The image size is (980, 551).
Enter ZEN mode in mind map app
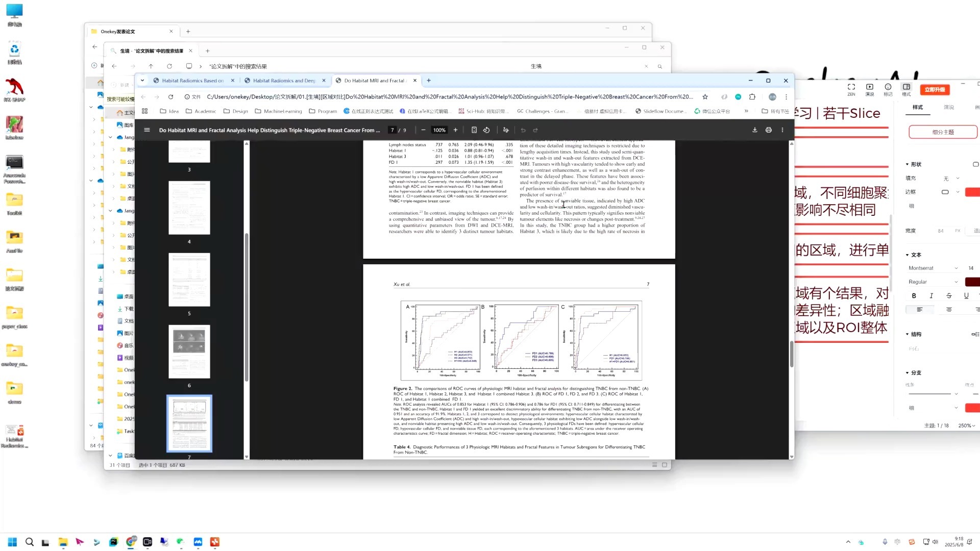click(x=851, y=89)
